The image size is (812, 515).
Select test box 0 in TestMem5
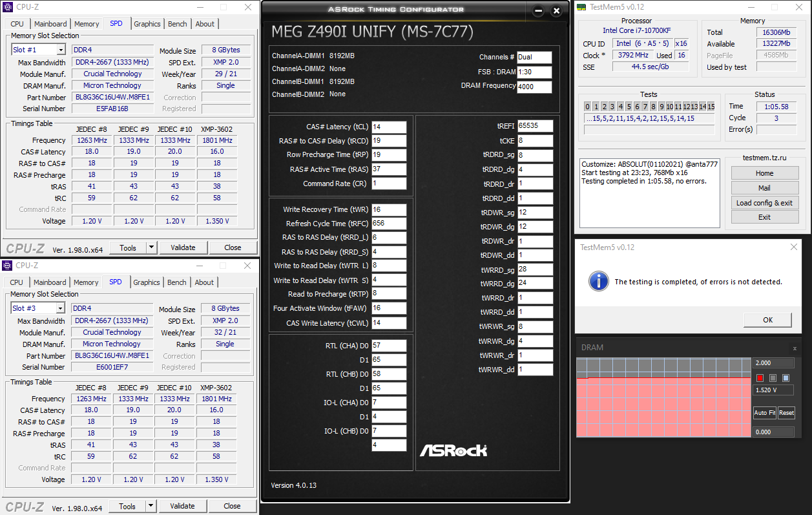588,107
